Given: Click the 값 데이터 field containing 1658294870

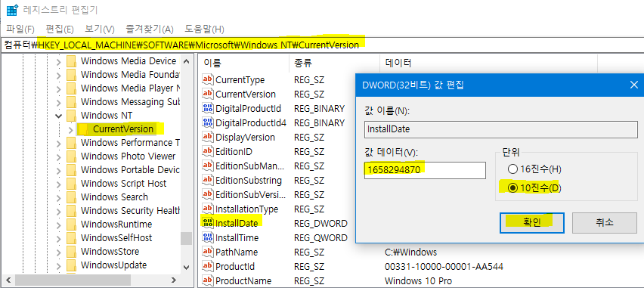Looking at the screenshot, I should pyautogui.click(x=425, y=170).
